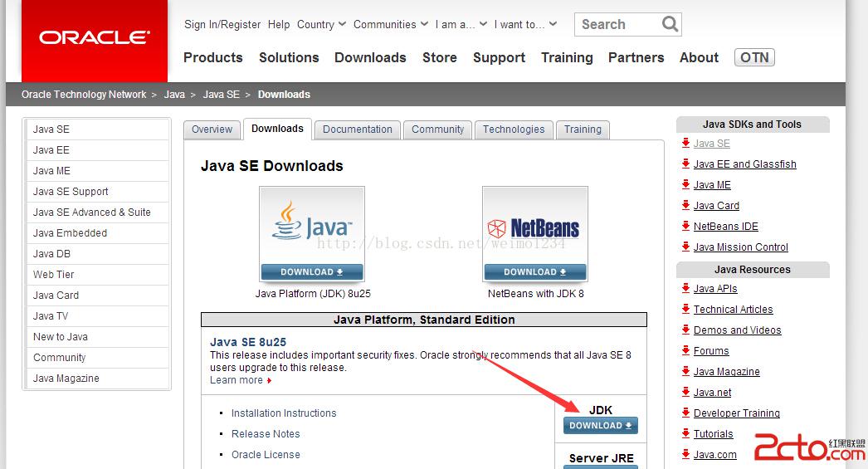
Task: Open Sign In/Register link
Action: (222, 24)
